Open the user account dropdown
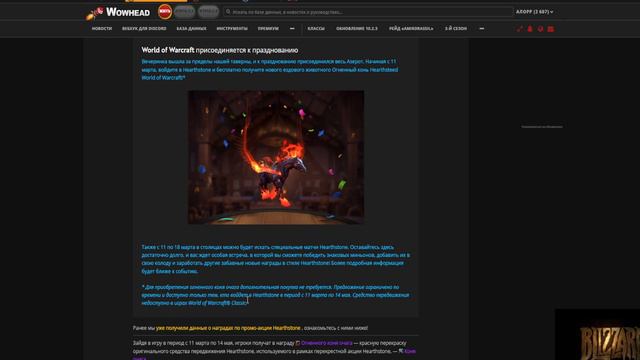The height and width of the screenshot is (360, 640). [534, 12]
